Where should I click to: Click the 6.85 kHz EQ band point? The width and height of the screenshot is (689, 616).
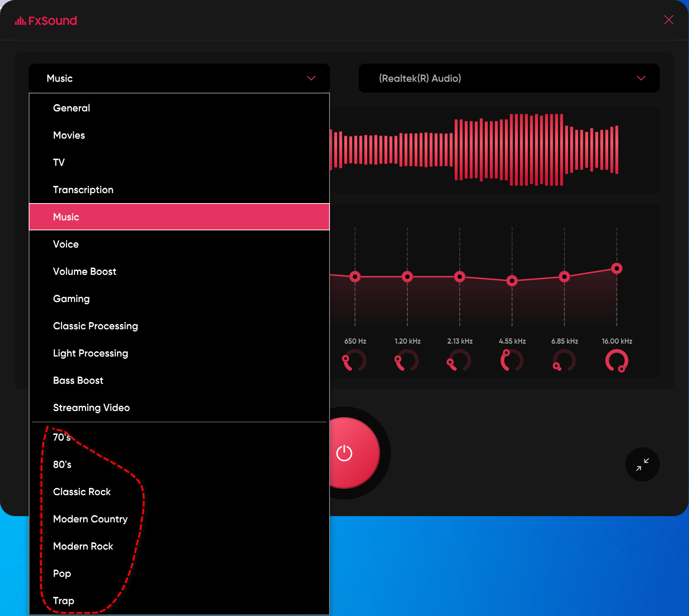pos(564,277)
